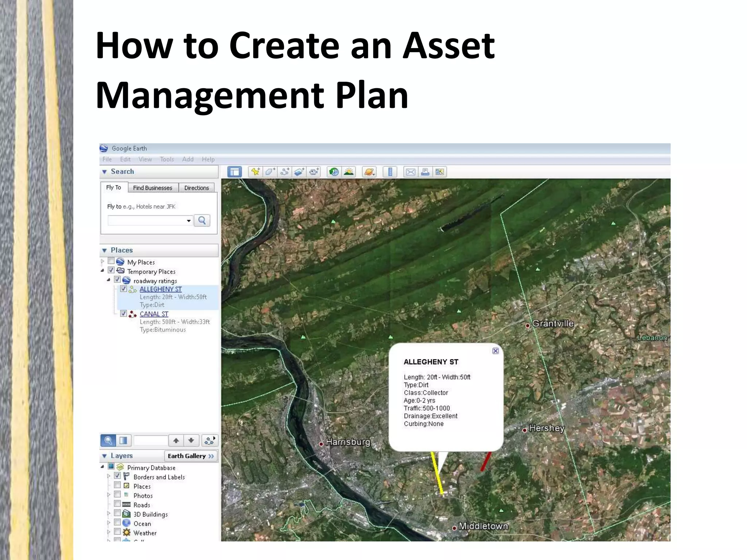
Task: Collapse the roadway ratings tree node
Action: click(109, 280)
